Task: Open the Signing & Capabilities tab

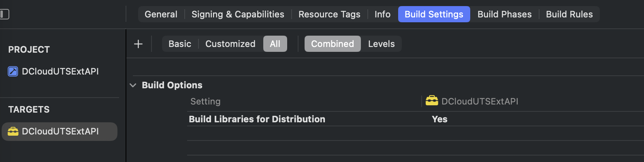Action: click(x=238, y=14)
